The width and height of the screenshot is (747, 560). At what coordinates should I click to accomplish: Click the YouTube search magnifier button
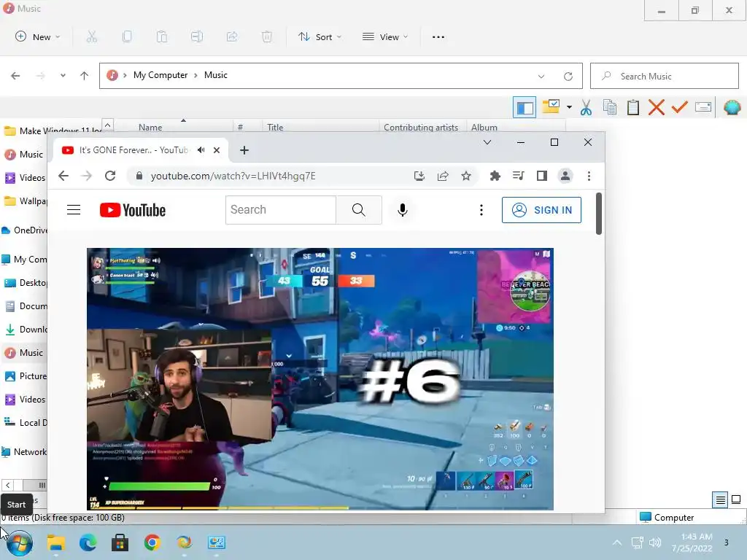click(x=359, y=210)
